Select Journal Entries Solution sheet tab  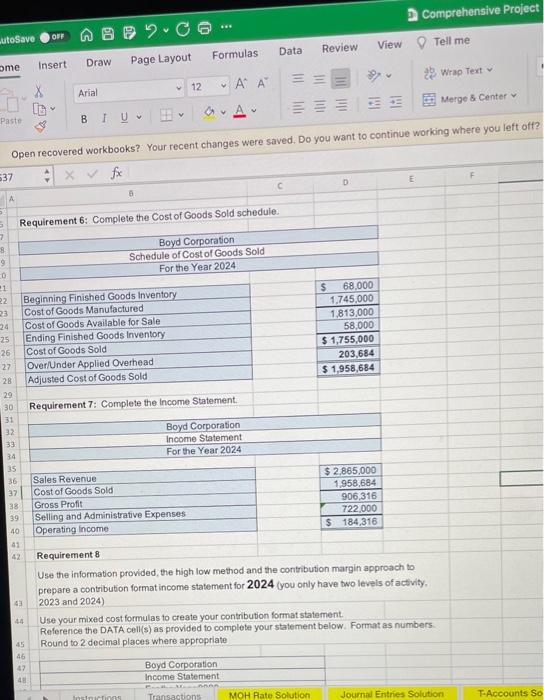[392, 693]
